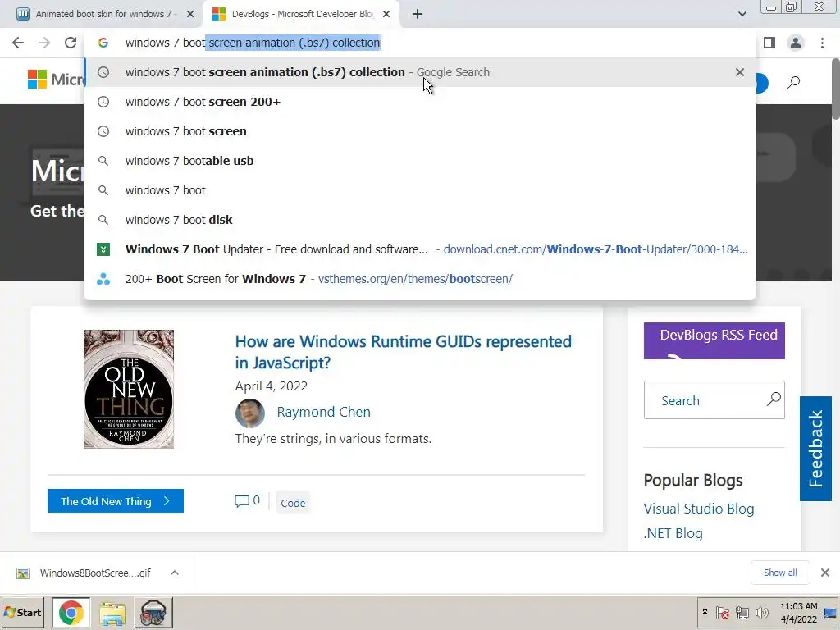Open the .NET Blog link

(673, 533)
